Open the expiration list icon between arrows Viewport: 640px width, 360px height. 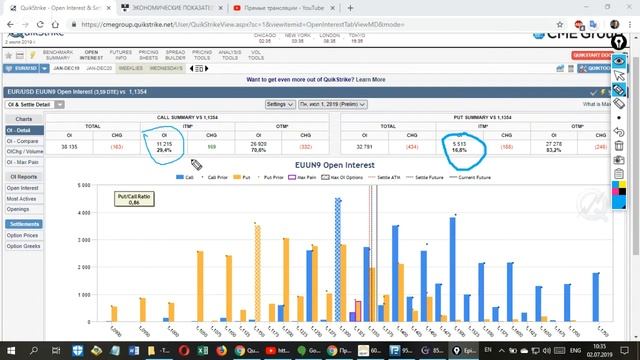coord(199,69)
